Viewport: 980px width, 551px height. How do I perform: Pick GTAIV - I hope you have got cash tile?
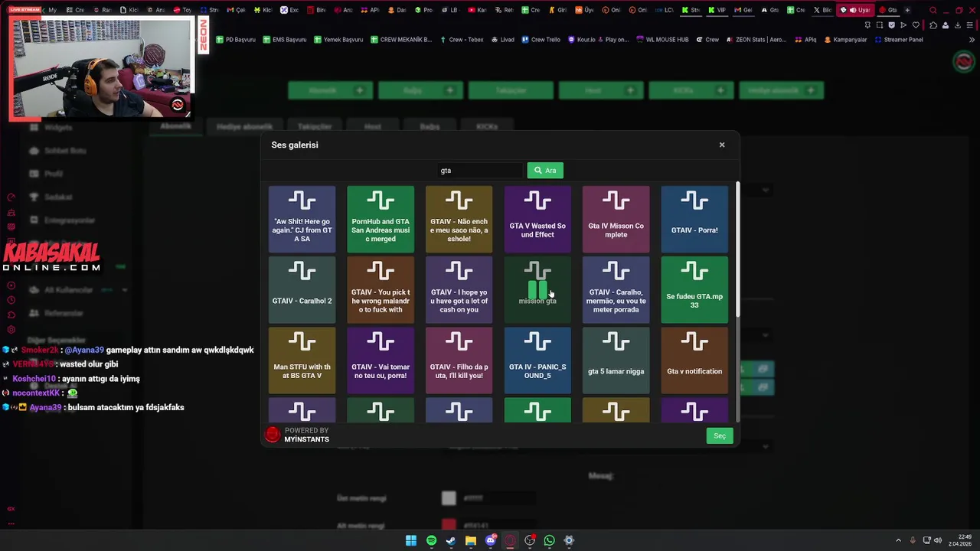[459, 290]
